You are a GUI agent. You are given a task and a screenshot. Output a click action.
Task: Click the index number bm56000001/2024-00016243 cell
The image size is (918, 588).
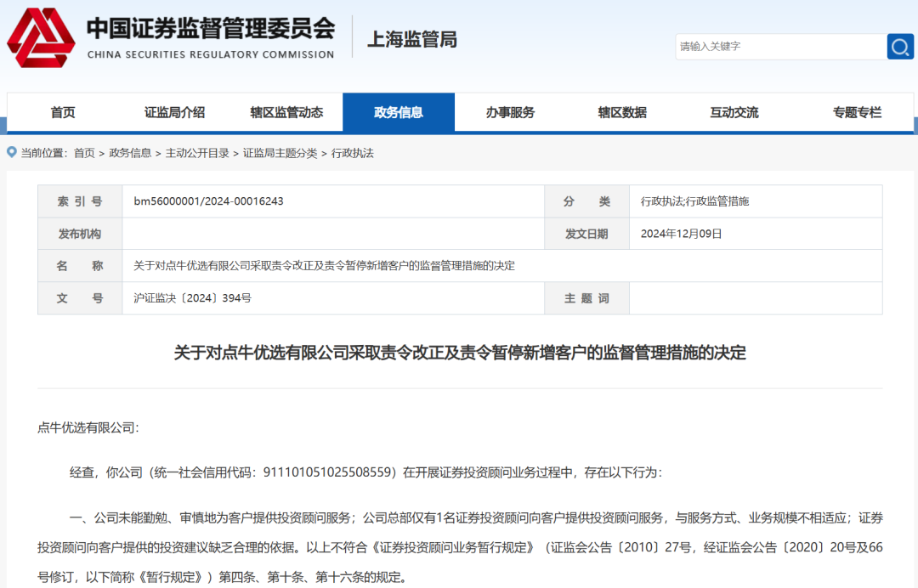208,201
